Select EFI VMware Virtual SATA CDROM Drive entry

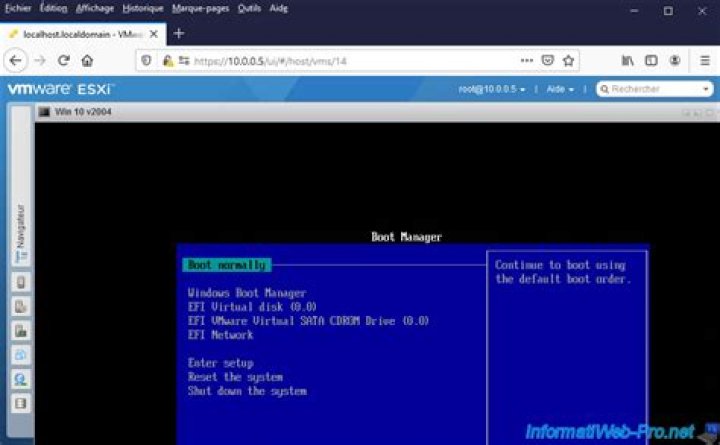(x=308, y=321)
